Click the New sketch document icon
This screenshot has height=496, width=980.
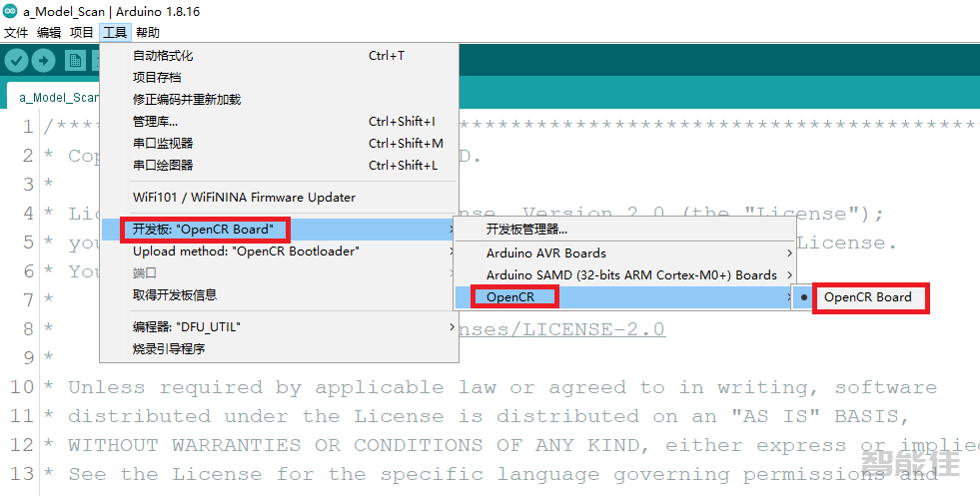pyautogui.click(x=75, y=61)
